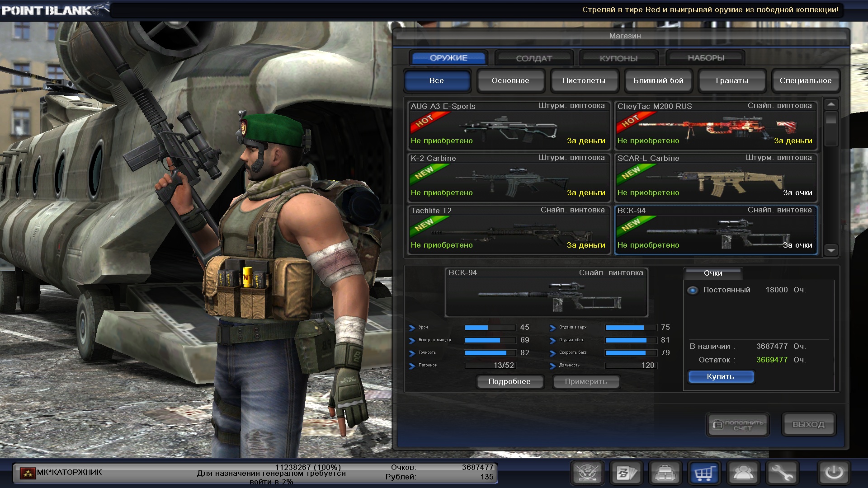Click the arrow icon beside Отдача вверх stat
The width and height of the screenshot is (868, 488).
pyautogui.click(x=552, y=328)
